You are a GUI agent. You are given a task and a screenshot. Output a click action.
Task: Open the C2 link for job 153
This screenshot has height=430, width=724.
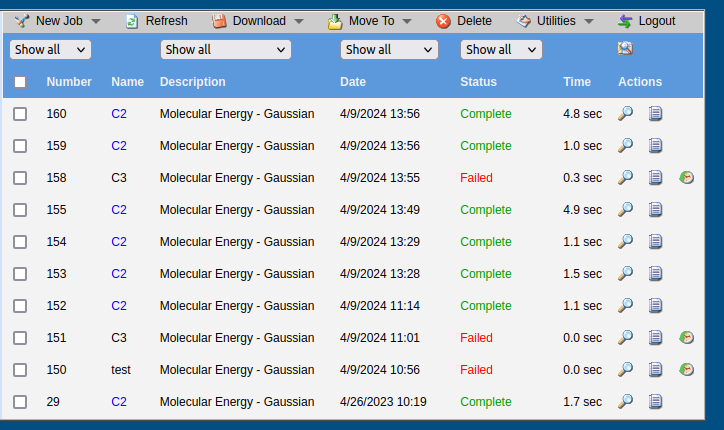click(x=119, y=274)
